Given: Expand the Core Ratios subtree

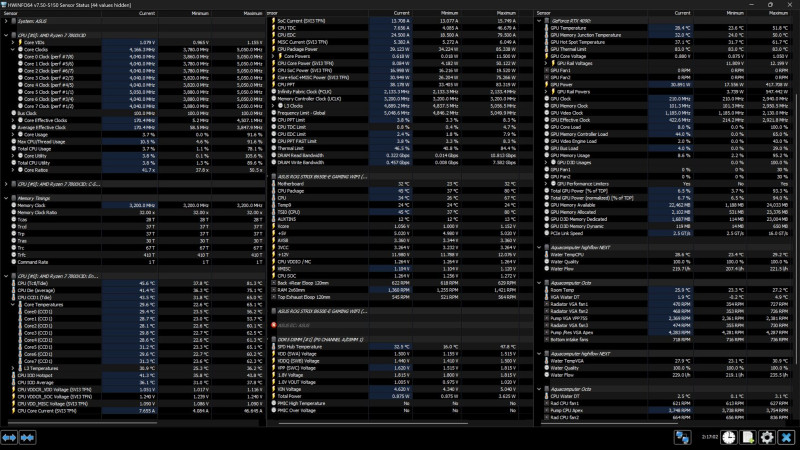Looking at the screenshot, I should click(13, 170).
